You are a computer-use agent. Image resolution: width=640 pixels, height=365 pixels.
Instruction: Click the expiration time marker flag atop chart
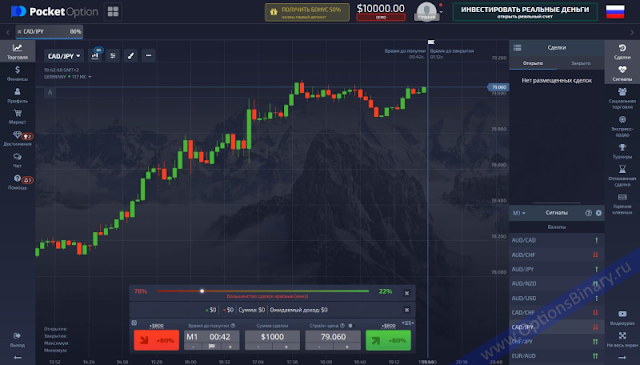431,42
